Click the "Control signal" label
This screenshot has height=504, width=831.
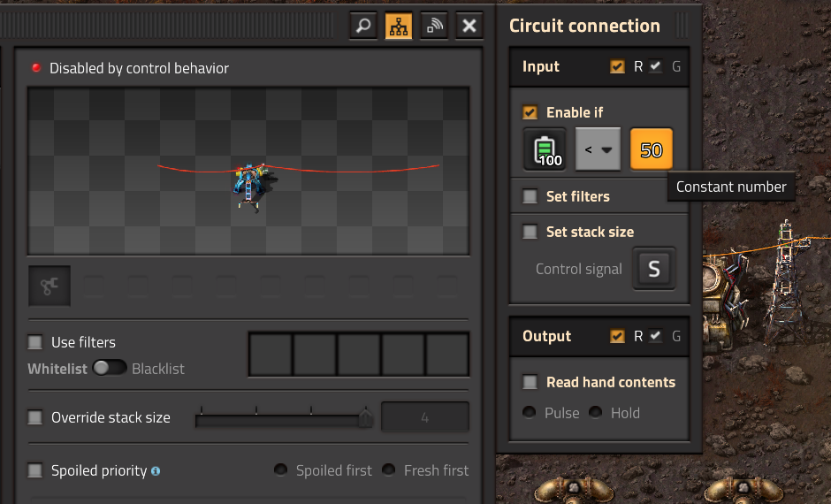[579, 269]
